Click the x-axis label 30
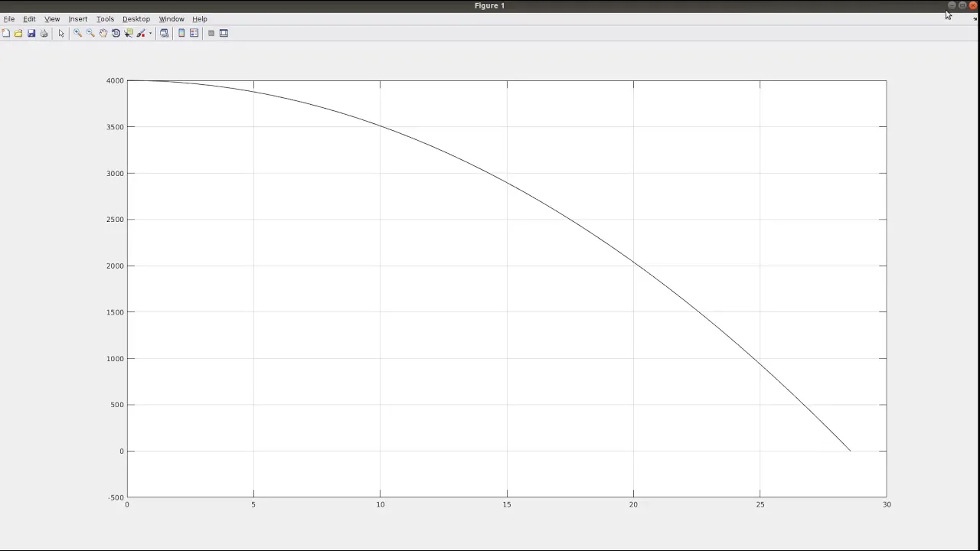 click(x=887, y=504)
